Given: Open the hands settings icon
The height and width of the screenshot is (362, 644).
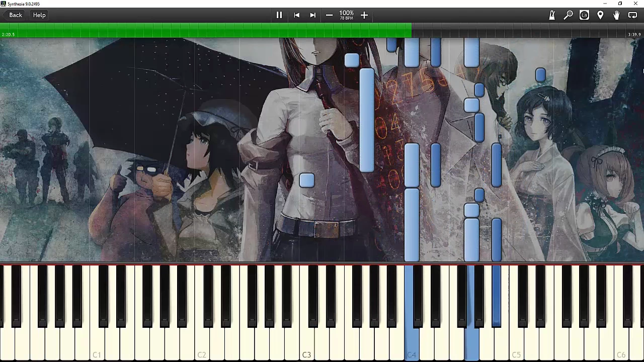Looking at the screenshot, I should click(x=616, y=15).
